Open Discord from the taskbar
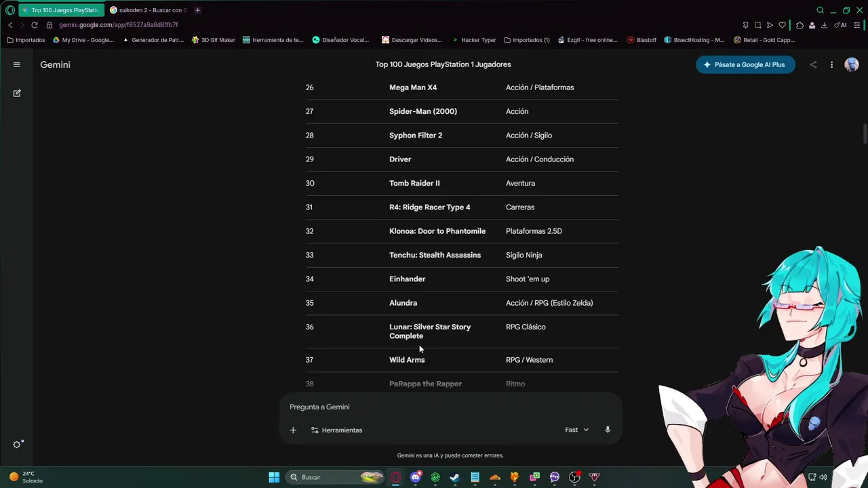 (416, 477)
